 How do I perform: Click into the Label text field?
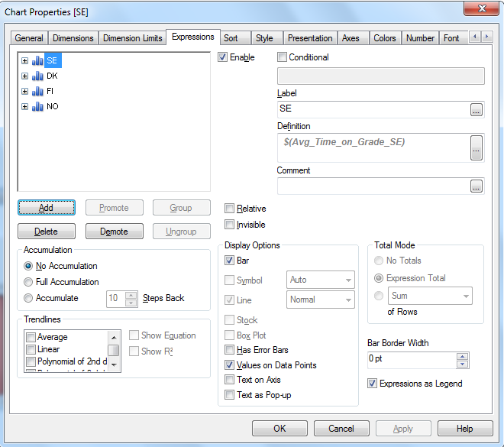point(373,109)
